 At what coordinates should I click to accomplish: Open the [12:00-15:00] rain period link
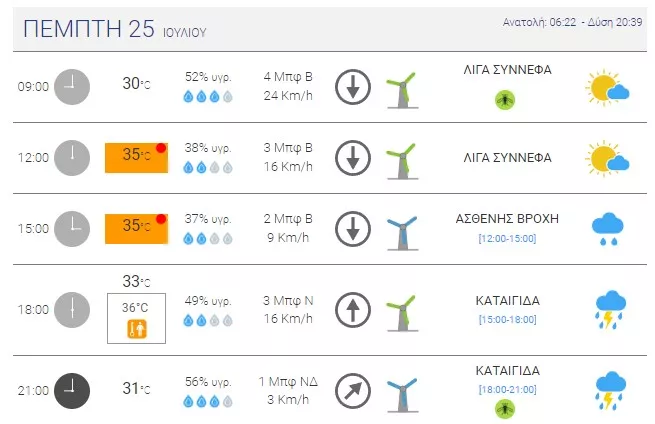507,239
